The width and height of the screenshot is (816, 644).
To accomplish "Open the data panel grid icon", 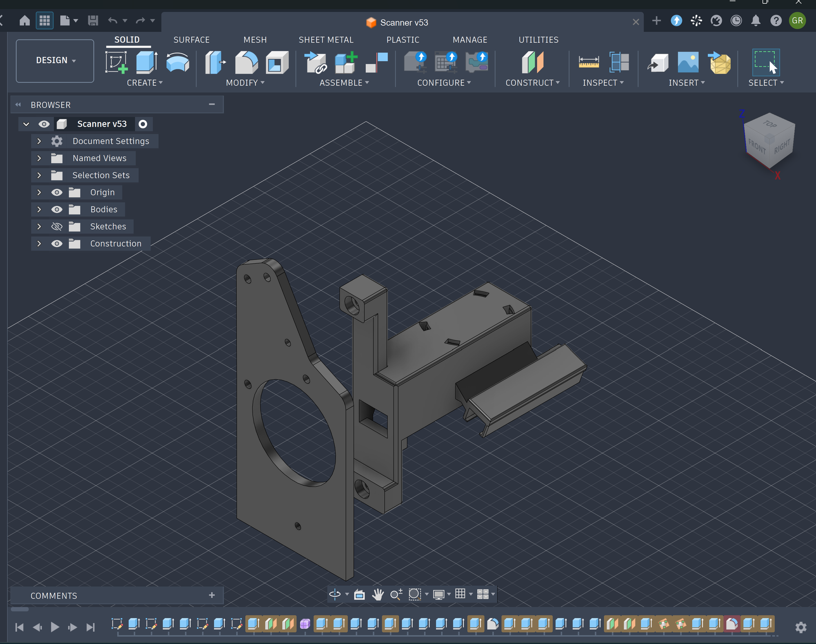I will 44,20.
